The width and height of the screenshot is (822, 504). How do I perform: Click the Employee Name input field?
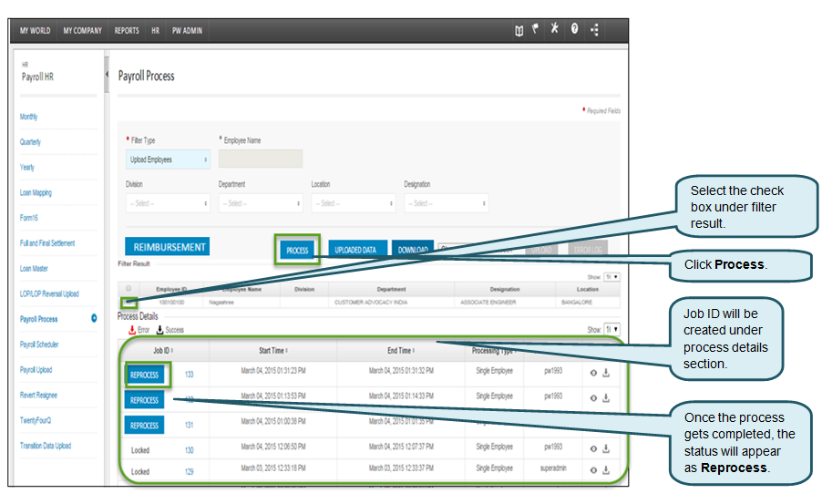pyautogui.click(x=261, y=159)
